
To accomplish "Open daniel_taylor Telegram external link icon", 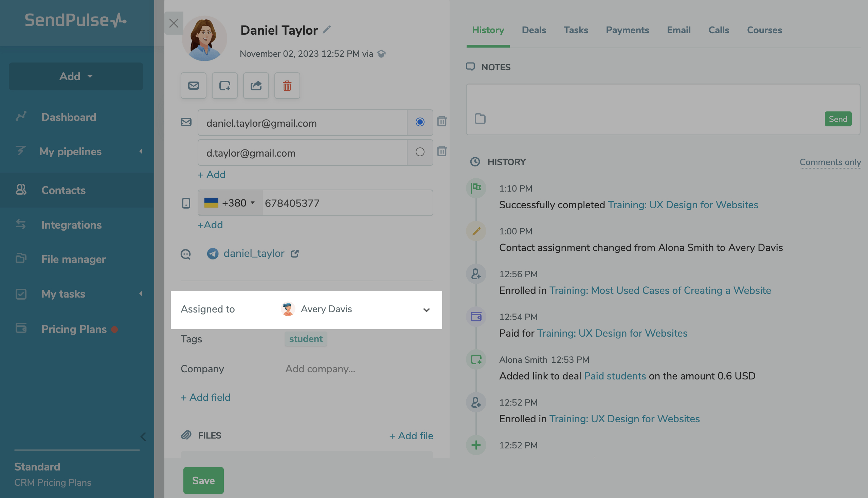I will click(x=295, y=253).
